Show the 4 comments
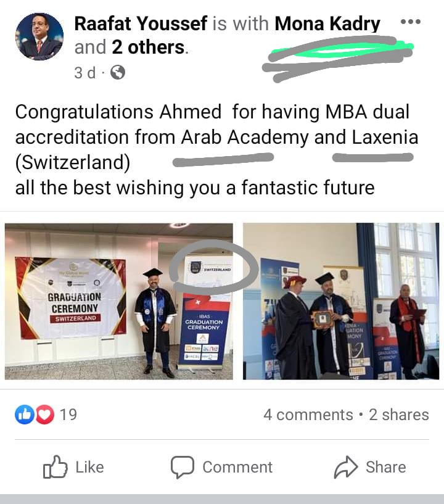444x504 pixels. tap(308, 415)
